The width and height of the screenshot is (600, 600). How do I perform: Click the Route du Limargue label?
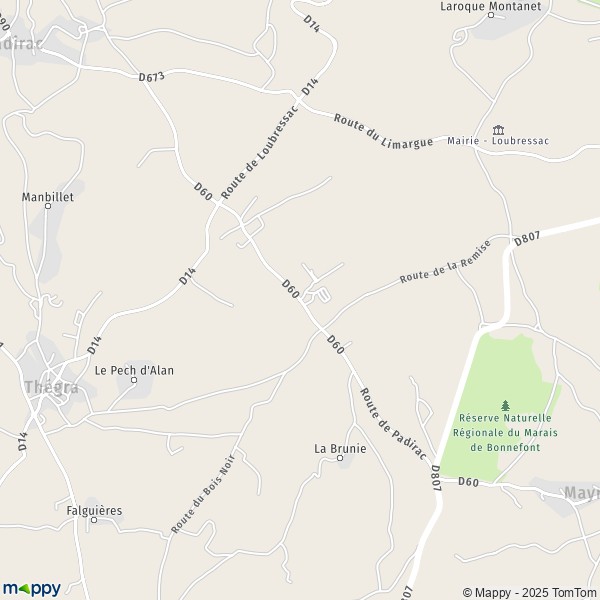tap(383, 131)
